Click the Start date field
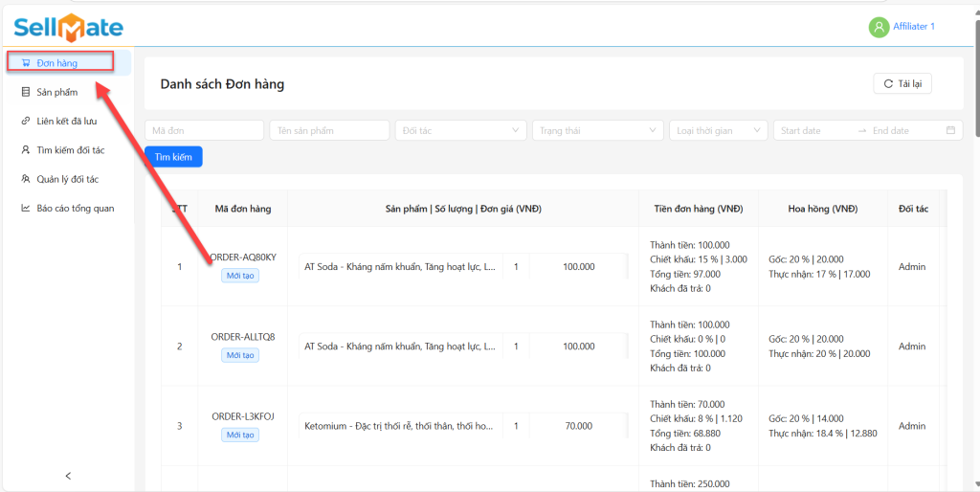The height and width of the screenshot is (492, 980). [812, 130]
